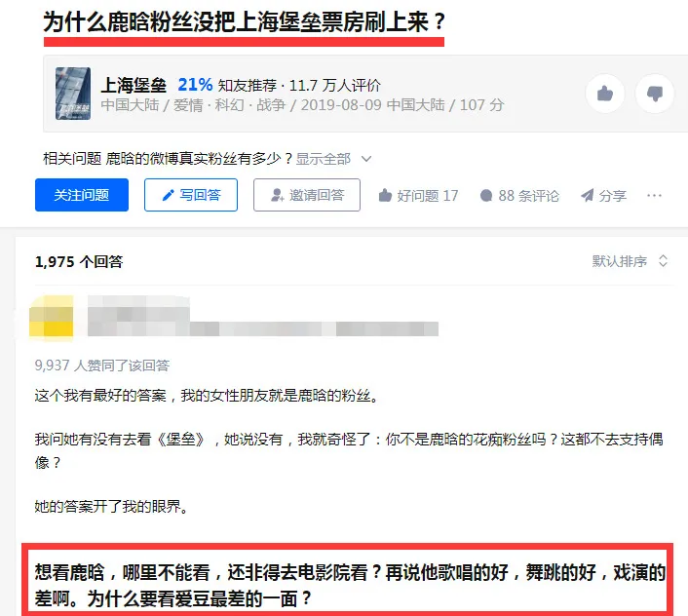The height and width of the screenshot is (616, 688).
Task: Click the 写回答 write answer button
Action: click(191, 195)
